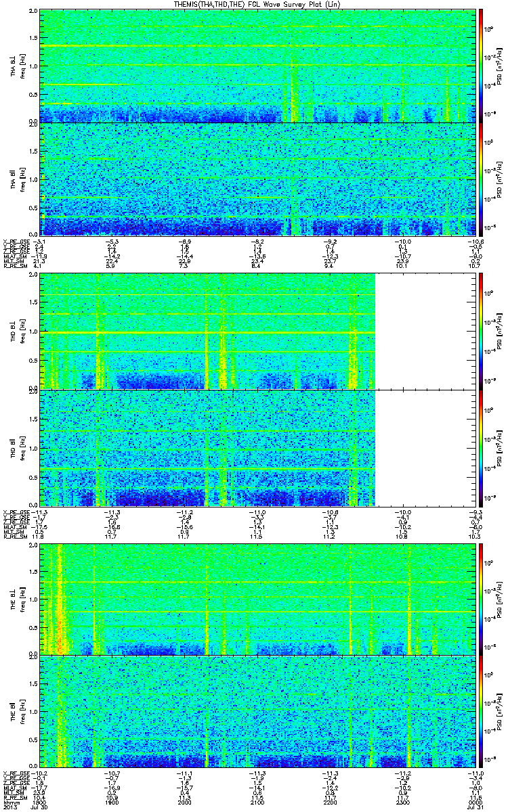Screen dimensions: 508x812
Task: Click the 1800 time tick at the bottom
Action: coord(39,803)
